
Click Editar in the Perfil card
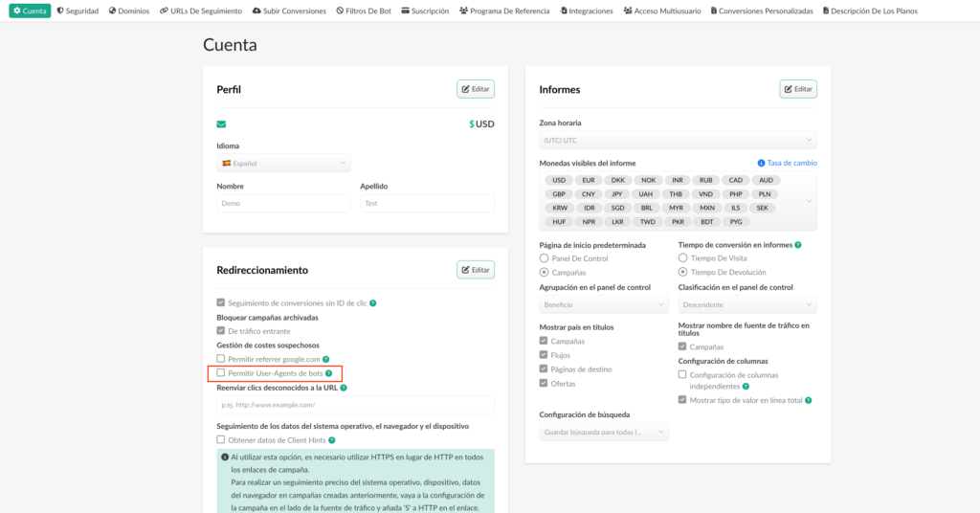(476, 89)
